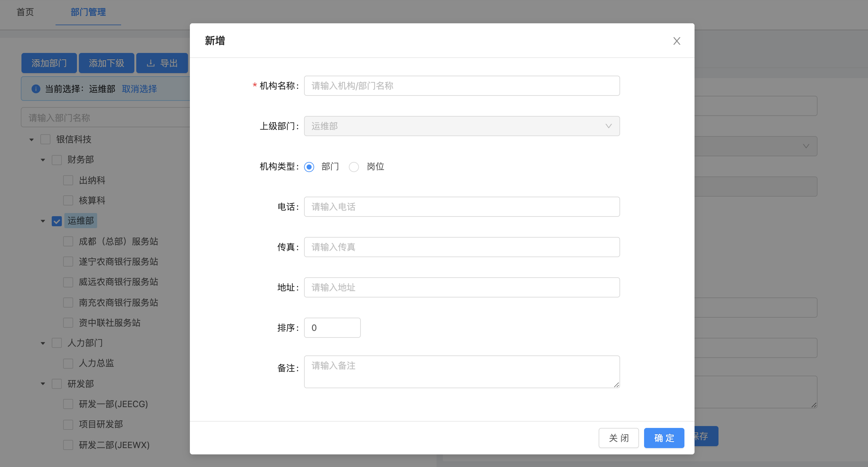
Task: Check the 研发一部(JEECG) checkbox
Action: (x=68, y=404)
